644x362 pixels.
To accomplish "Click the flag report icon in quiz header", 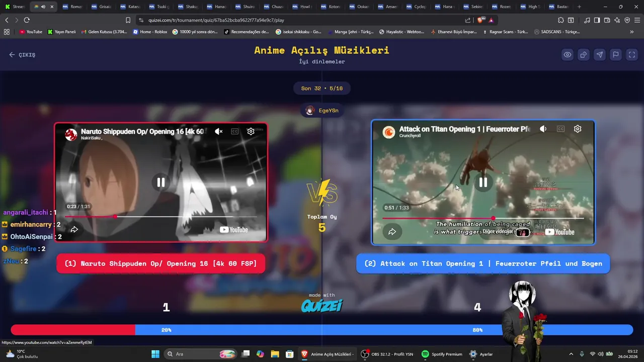I will (x=616, y=55).
